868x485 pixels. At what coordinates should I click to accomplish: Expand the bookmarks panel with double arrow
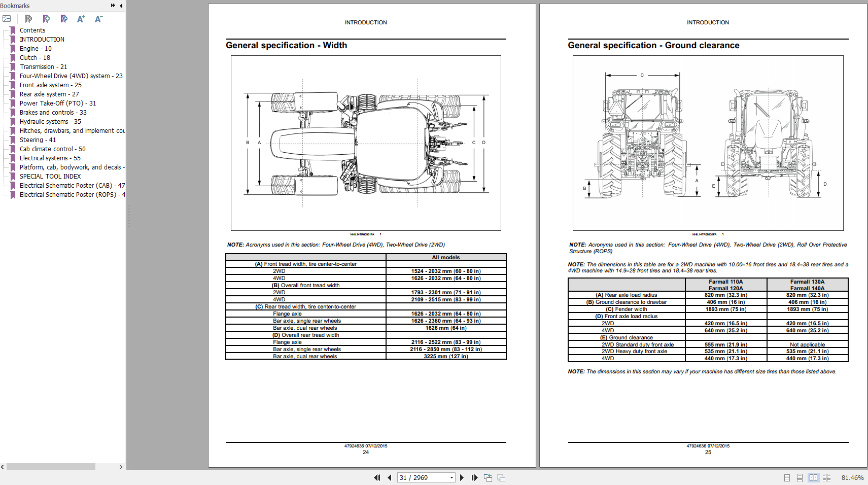coord(113,6)
